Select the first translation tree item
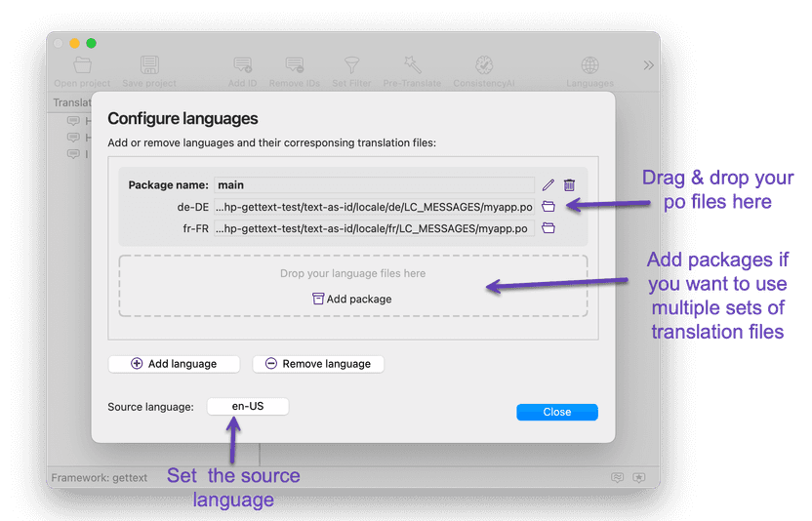 [79, 121]
